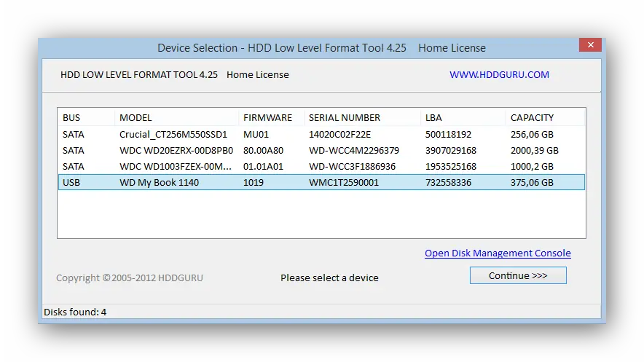Click the 'Please select a device' label
Viewport: 644px width, 362px height.
(x=329, y=278)
